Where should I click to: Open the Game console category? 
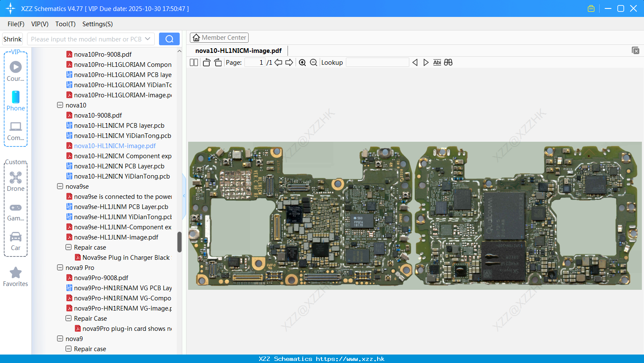tap(16, 212)
